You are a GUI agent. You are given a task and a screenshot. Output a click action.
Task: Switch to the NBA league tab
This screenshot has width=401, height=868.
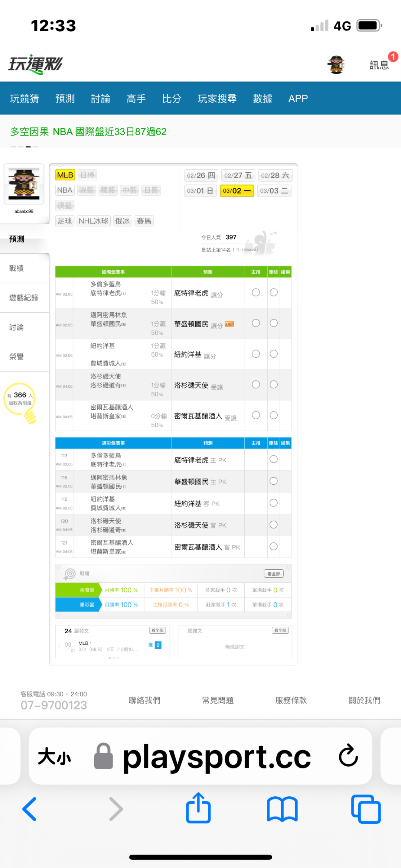(x=65, y=190)
